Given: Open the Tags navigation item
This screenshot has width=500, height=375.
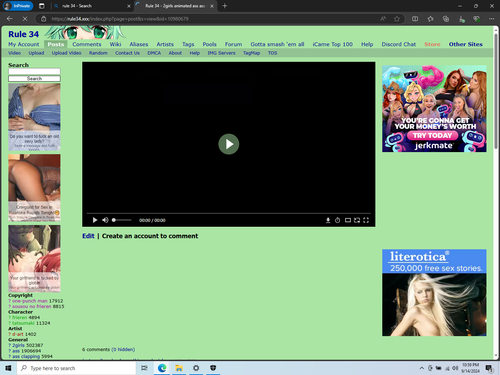Looking at the screenshot, I should pyautogui.click(x=188, y=44).
